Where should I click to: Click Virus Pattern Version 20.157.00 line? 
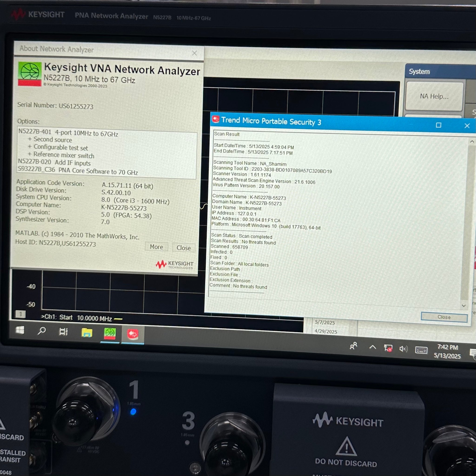(x=246, y=186)
